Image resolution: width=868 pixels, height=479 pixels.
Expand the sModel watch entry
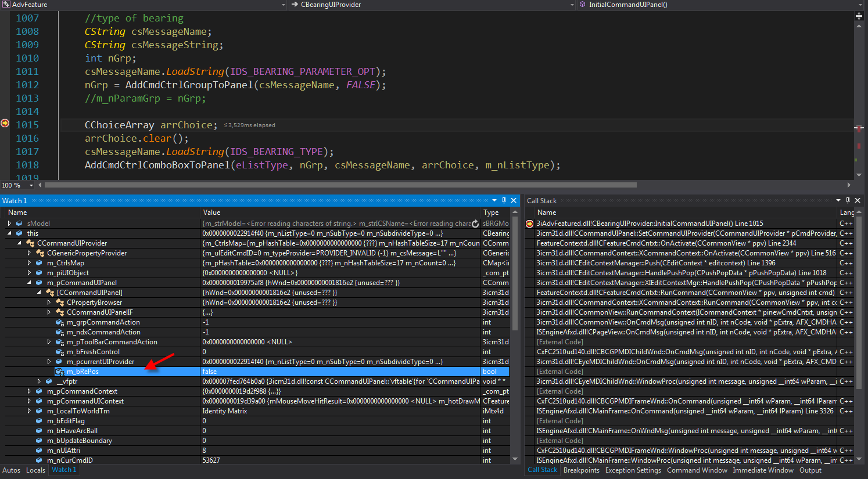(x=9, y=224)
